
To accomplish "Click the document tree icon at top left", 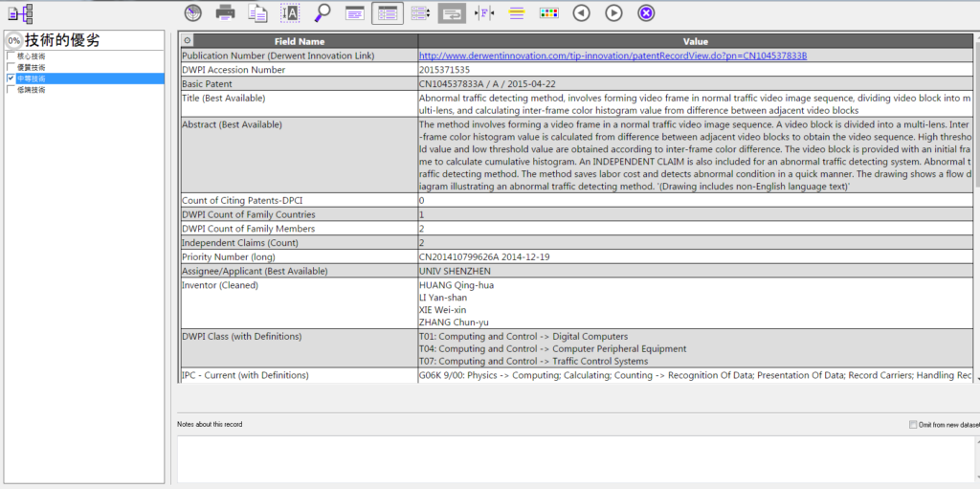I will coord(21,13).
